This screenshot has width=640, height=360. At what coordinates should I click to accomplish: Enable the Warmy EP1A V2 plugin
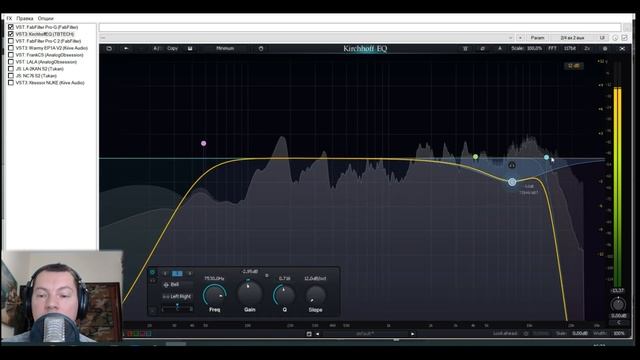point(11,48)
